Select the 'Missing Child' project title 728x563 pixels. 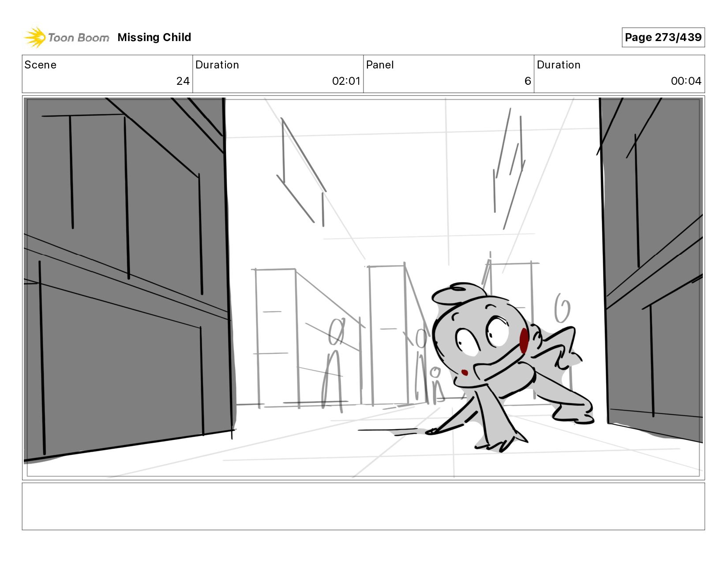point(154,38)
